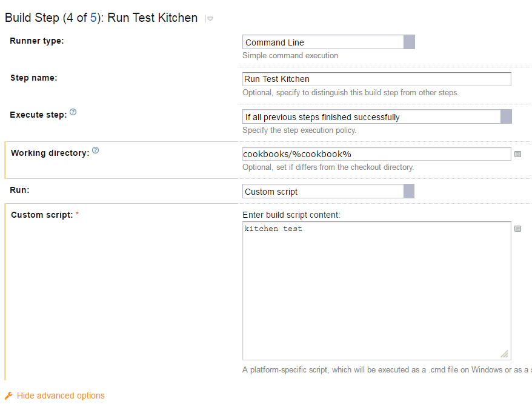Open help icon next to Working directory
Viewport: 532px width, 404px height.
tap(96, 150)
